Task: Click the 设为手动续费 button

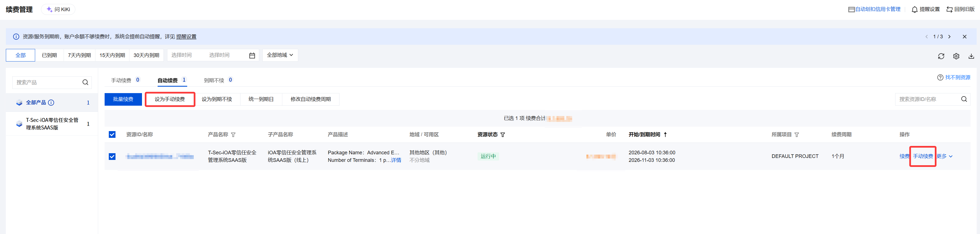Action: point(170,99)
